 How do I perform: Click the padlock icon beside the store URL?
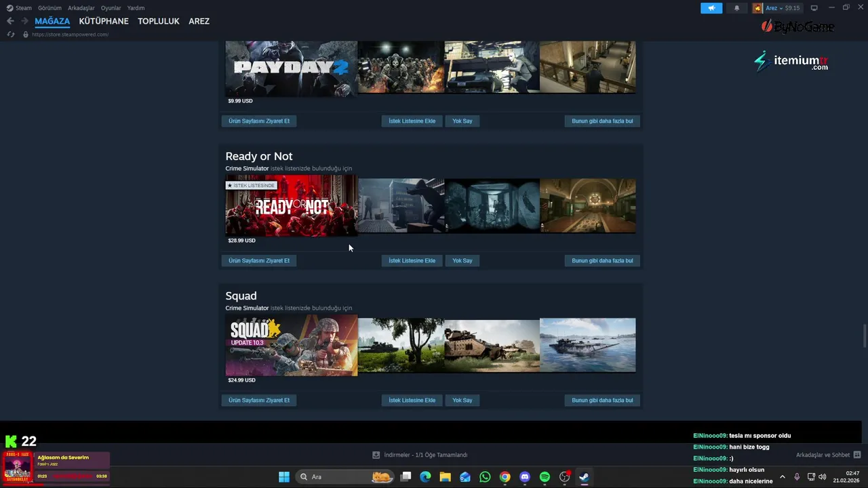pos(25,34)
